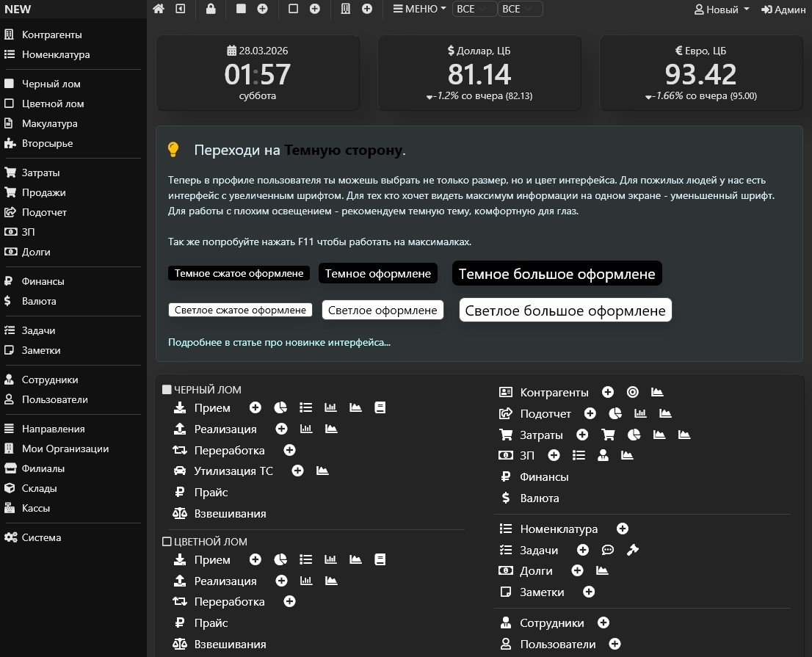The height and width of the screenshot is (657, 812).
Task: Click the target icon next to Контрагенты
Action: coord(632,393)
